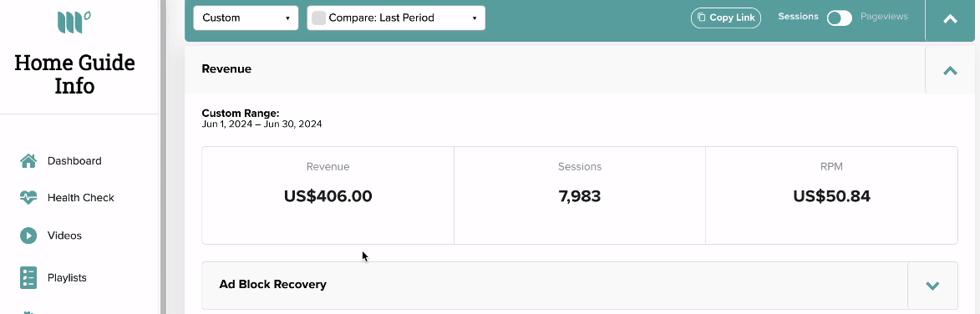Image resolution: width=980 pixels, height=314 pixels.
Task: Click the Pageviews label
Action: coord(884,17)
